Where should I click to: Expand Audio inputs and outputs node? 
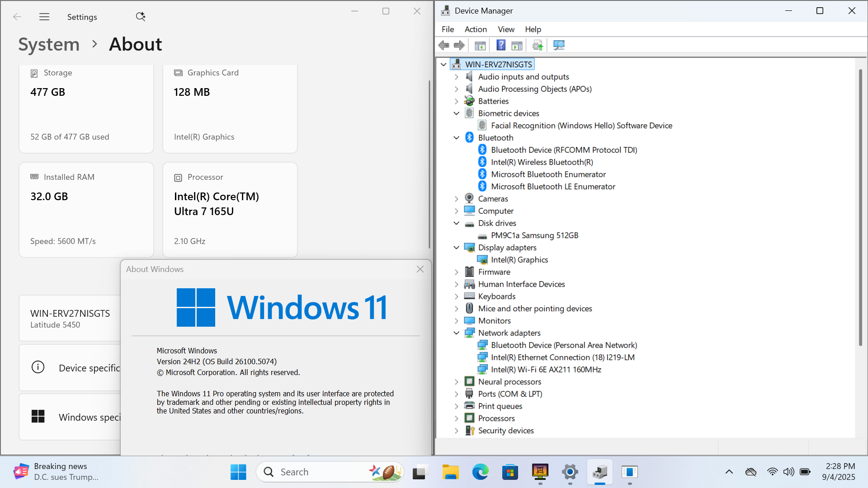pos(456,77)
